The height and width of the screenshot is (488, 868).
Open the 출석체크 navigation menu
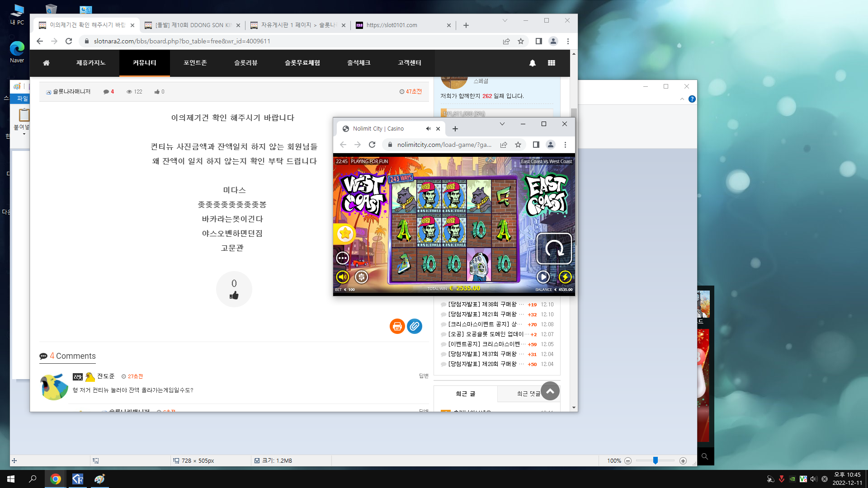coord(359,63)
